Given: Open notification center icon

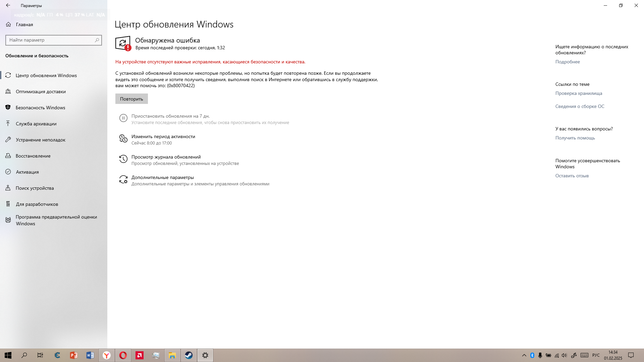Looking at the screenshot, I should coord(631,355).
